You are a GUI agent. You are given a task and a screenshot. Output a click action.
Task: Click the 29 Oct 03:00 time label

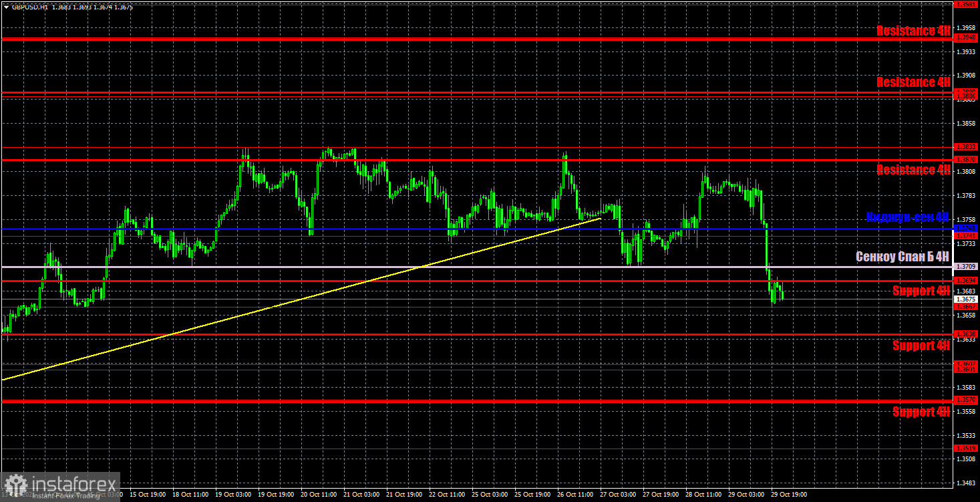(747, 495)
